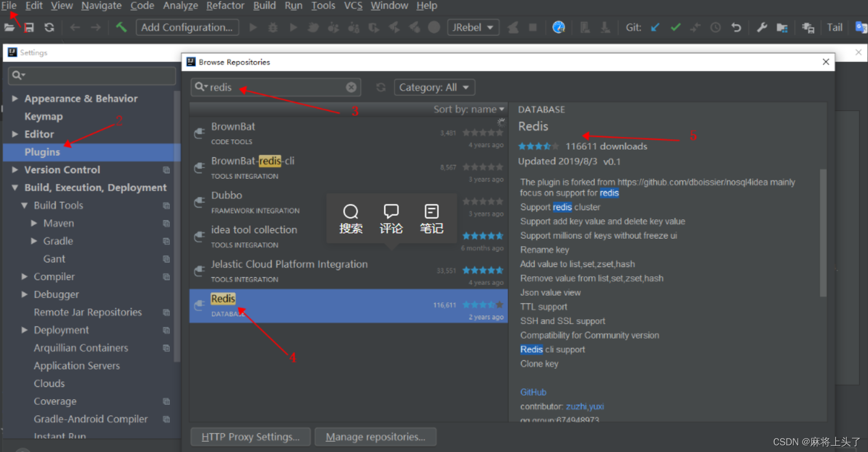Image resolution: width=868 pixels, height=452 pixels.
Task: Expand the Version Control node
Action: 15,170
